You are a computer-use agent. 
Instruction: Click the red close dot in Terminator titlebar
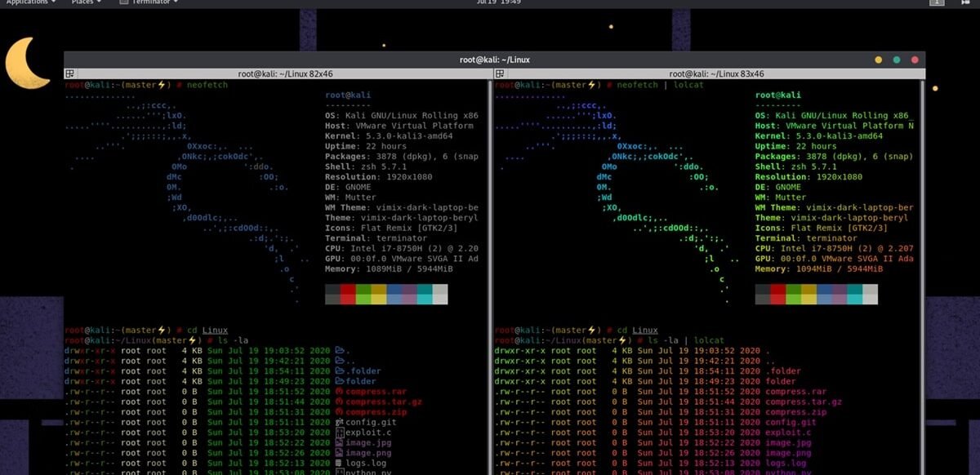pos(915,60)
